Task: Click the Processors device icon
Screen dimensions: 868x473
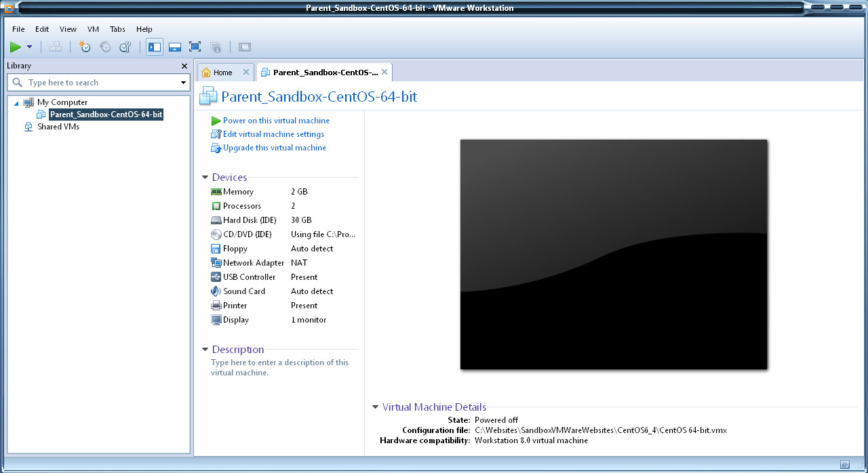Action: (216, 206)
